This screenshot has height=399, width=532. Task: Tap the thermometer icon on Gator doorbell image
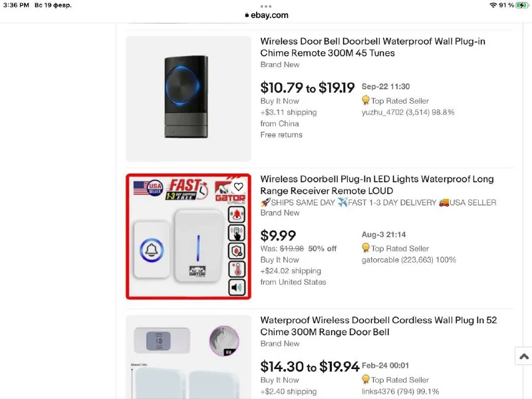point(237,269)
